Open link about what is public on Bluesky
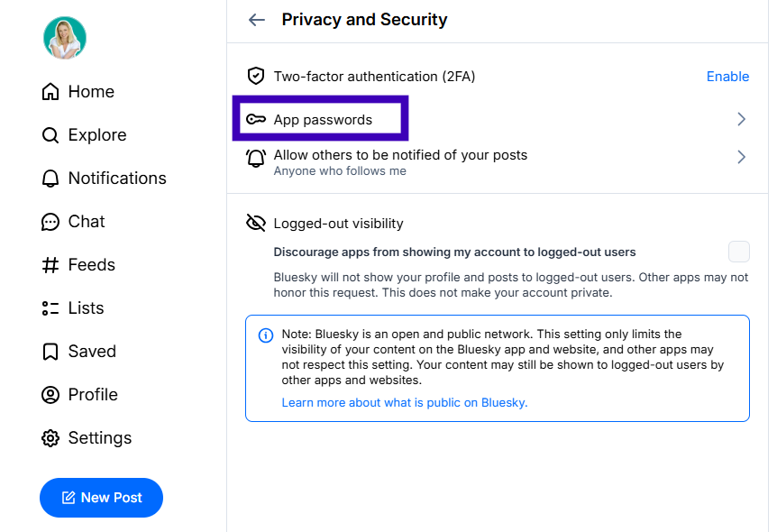The width and height of the screenshot is (777, 532). (x=405, y=402)
